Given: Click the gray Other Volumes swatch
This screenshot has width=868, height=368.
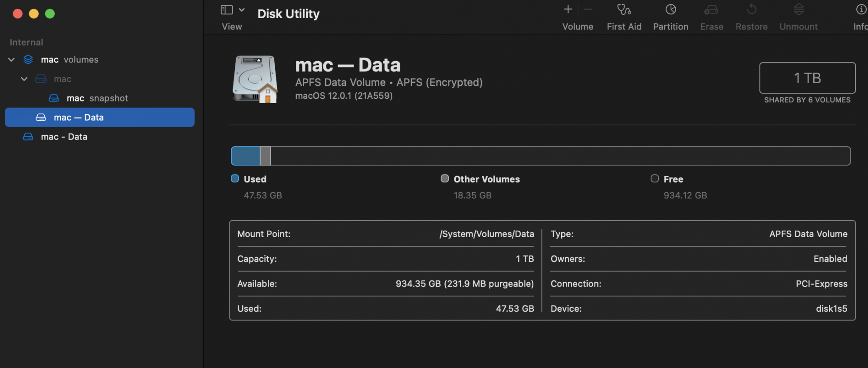Looking at the screenshot, I should [x=445, y=179].
